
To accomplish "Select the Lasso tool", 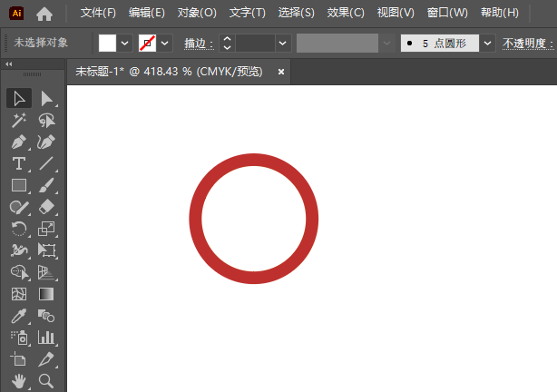I will click(x=46, y=121).
